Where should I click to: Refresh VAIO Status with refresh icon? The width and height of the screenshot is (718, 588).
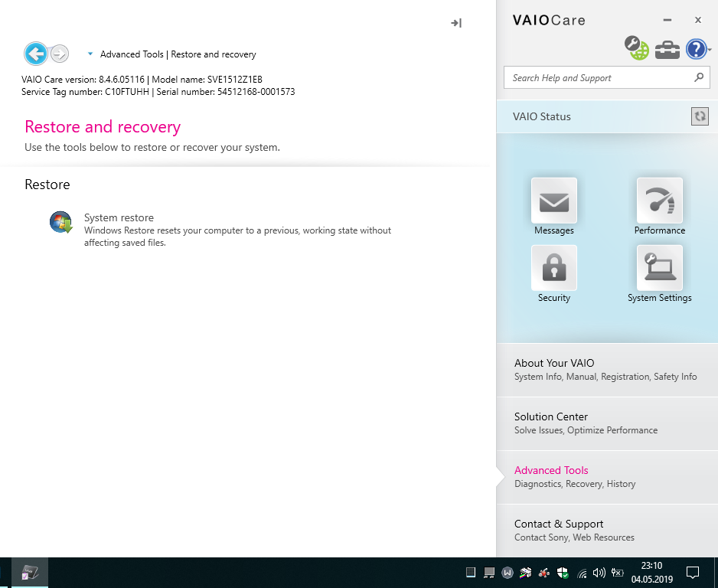699,116
